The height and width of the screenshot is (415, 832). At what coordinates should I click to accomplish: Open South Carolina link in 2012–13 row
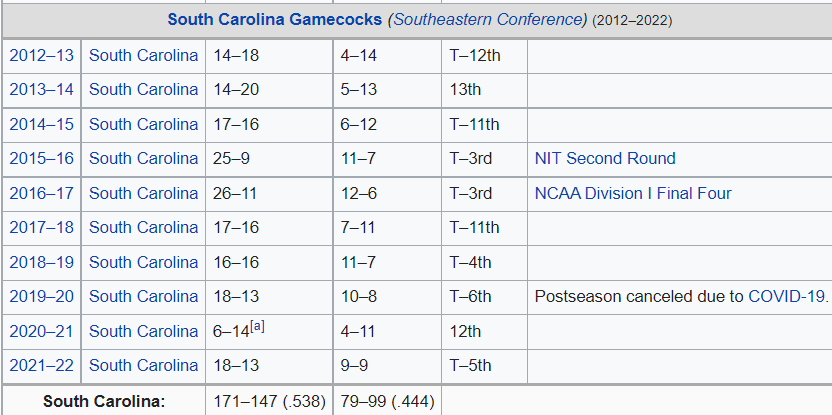(143, 55)
